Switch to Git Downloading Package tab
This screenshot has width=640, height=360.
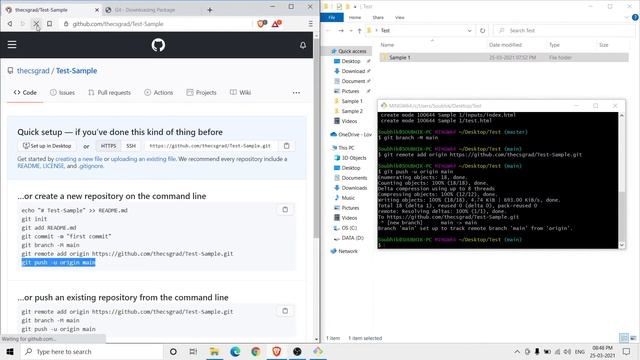click(x=144, y=10)
